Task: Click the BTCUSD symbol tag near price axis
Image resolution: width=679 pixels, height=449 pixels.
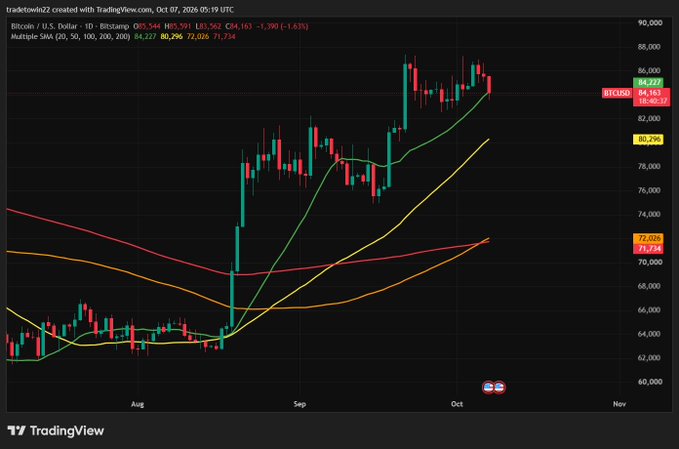Action: pos(617,93)
